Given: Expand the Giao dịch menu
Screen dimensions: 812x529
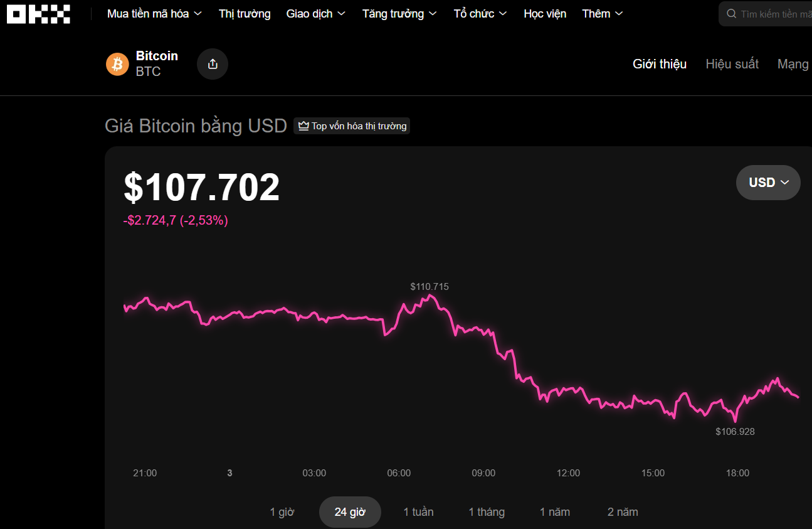Looking at the screenshot, I should click(x=315, y=13).
